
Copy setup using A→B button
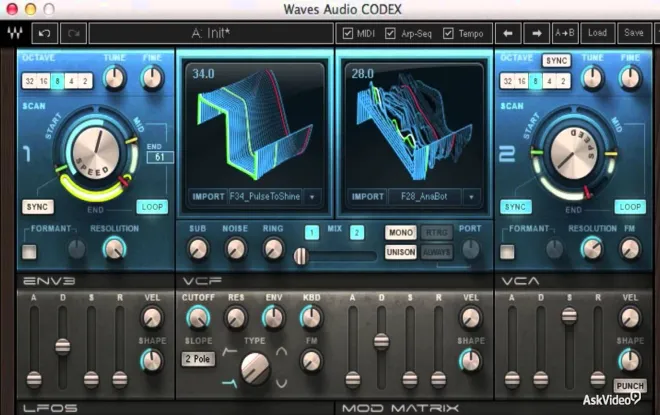(x=565, y=33)
